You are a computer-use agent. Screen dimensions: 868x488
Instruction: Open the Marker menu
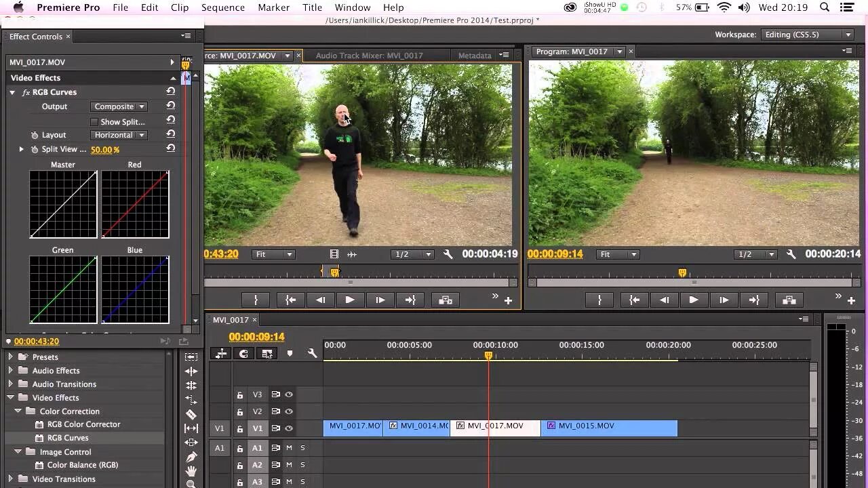coord(273,7)
